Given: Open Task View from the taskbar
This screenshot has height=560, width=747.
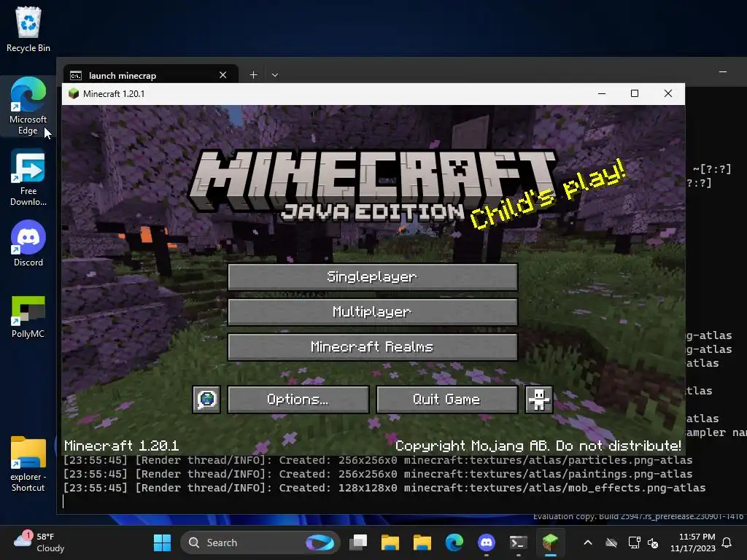Looking at the screenshot, I should point(358,542).
